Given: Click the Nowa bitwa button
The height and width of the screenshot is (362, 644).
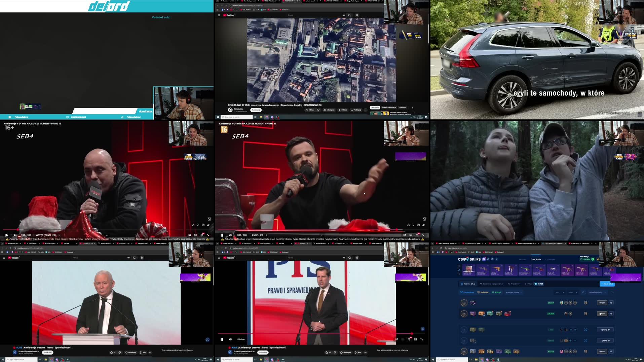Looking at the screenshot, I should 607,284.
